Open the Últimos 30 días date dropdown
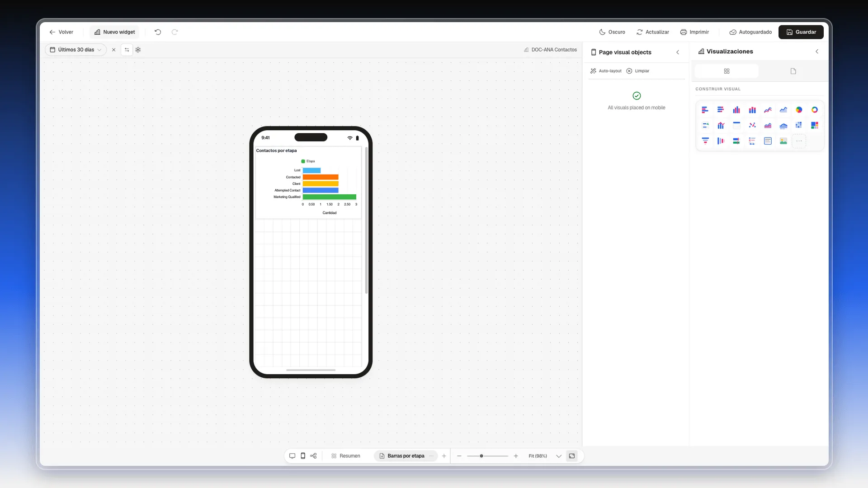This screenshot has height=488, width=868. (76, 50)
